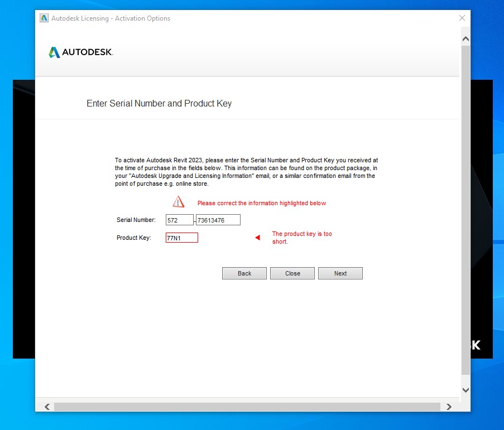504x430 pixels.
Task: Close the Autodesk Licensing window with X
Action: tap(462, 18)
